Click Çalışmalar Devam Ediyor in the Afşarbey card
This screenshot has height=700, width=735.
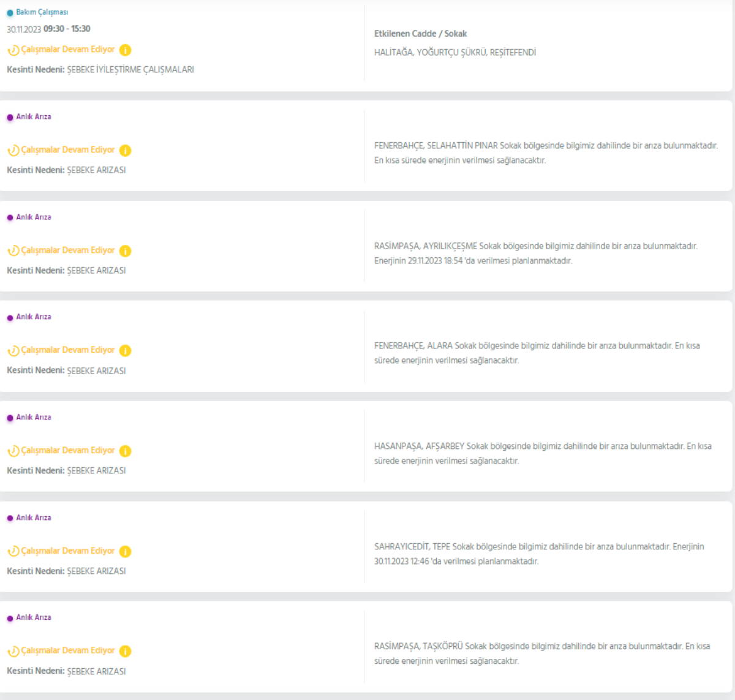[68, 451]
